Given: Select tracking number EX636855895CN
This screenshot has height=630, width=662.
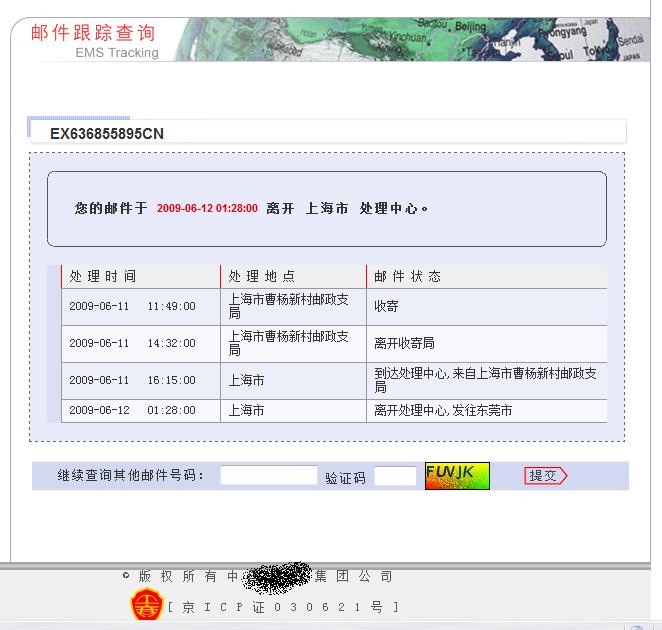Looking at the screenshot, I should tap(107, 133).
